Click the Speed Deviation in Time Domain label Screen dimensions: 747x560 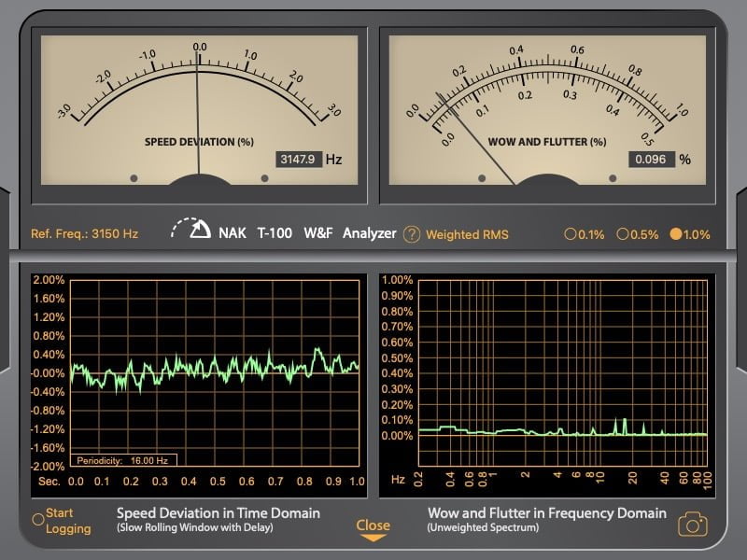218,513
